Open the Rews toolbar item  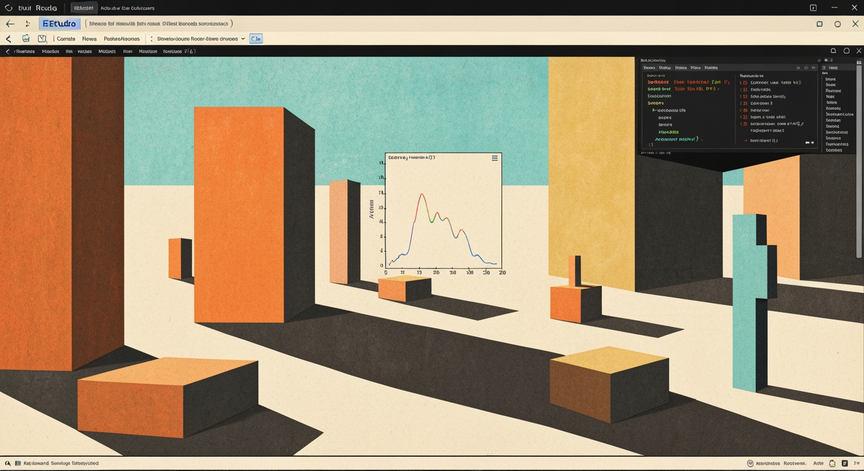(89, 39)
